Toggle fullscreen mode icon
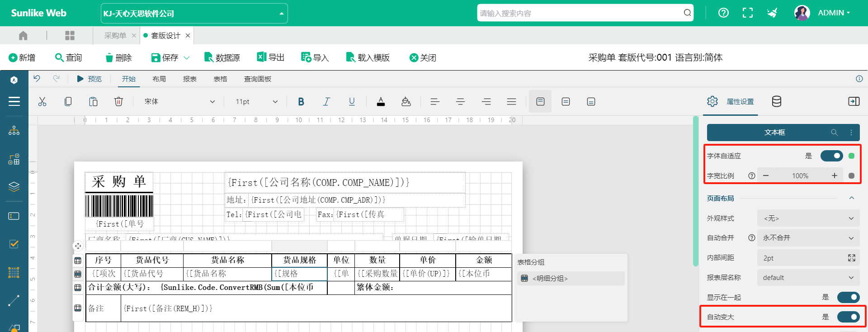This screenshot has height=332, width=868. pyautogui.click(x=748, y=13)
